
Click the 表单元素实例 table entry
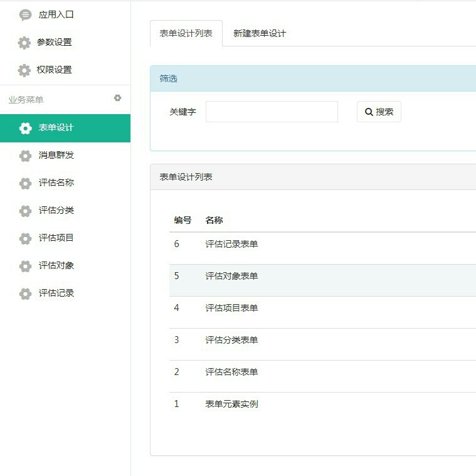[231, 404]
